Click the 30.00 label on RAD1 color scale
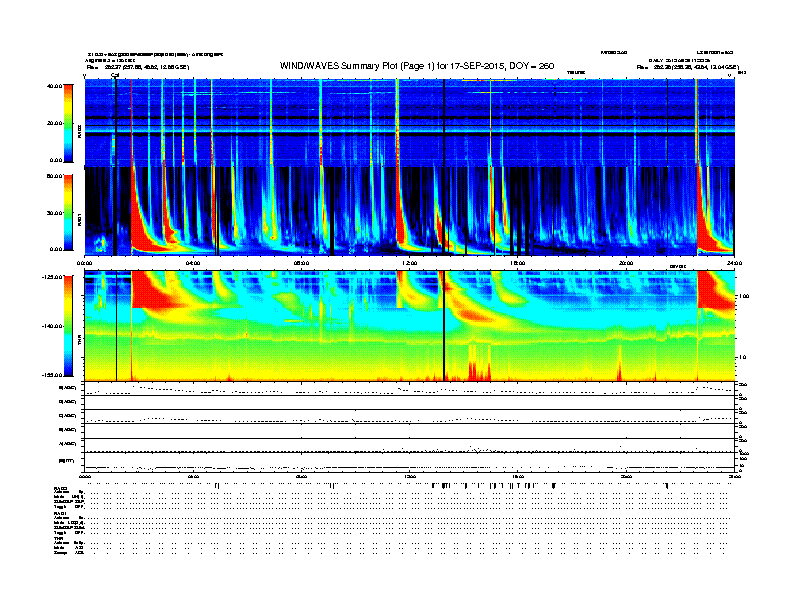Image resolution: width=792 pixels, height=612 pixels. (x=54, y=213)
